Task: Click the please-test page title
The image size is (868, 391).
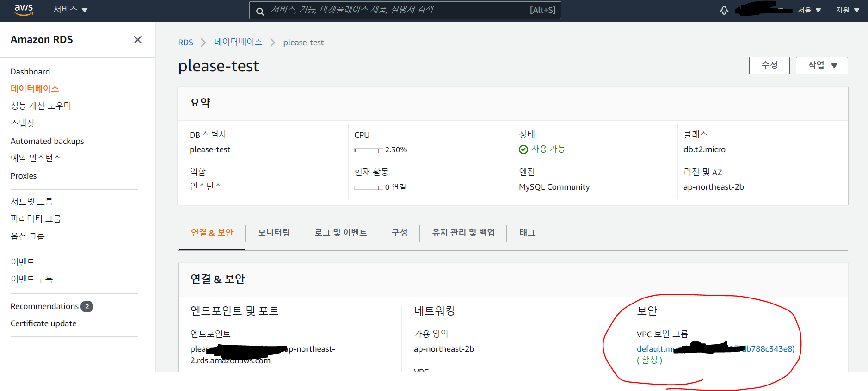Action: [x=219, y=66]
